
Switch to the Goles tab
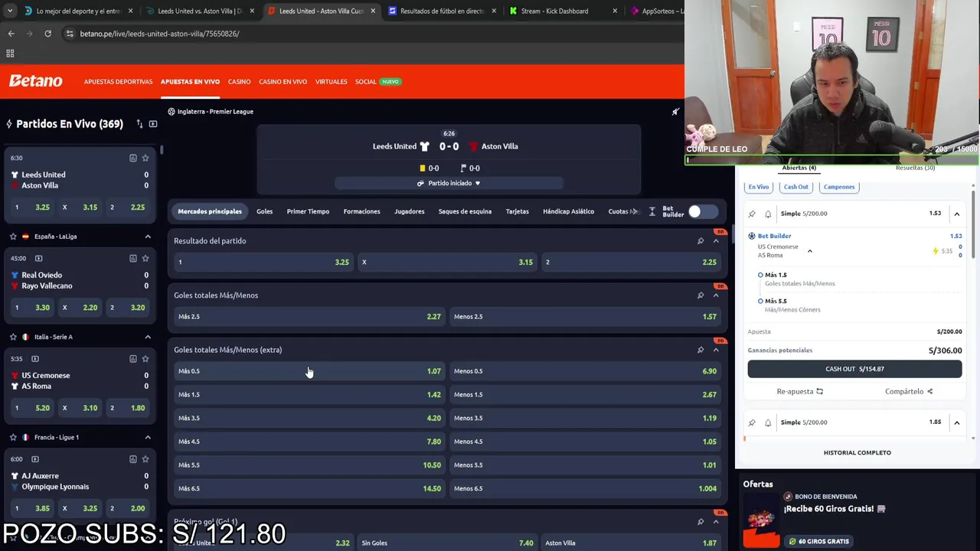tap(264, 211)
